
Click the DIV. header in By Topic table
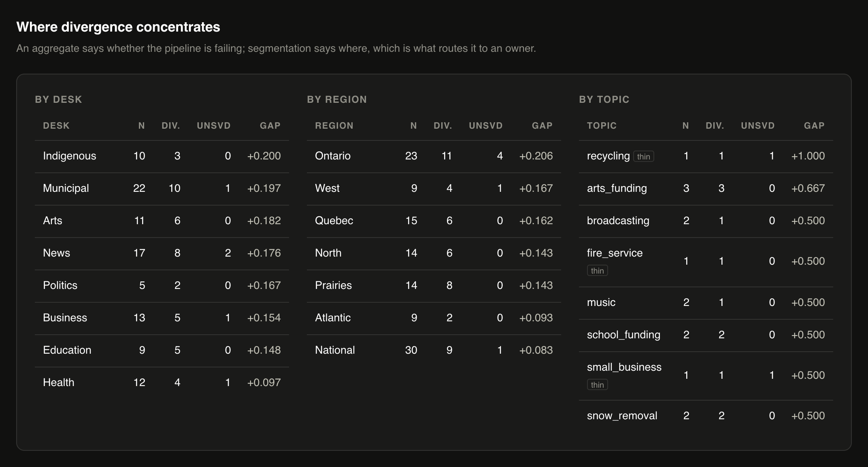click(715, 126)
